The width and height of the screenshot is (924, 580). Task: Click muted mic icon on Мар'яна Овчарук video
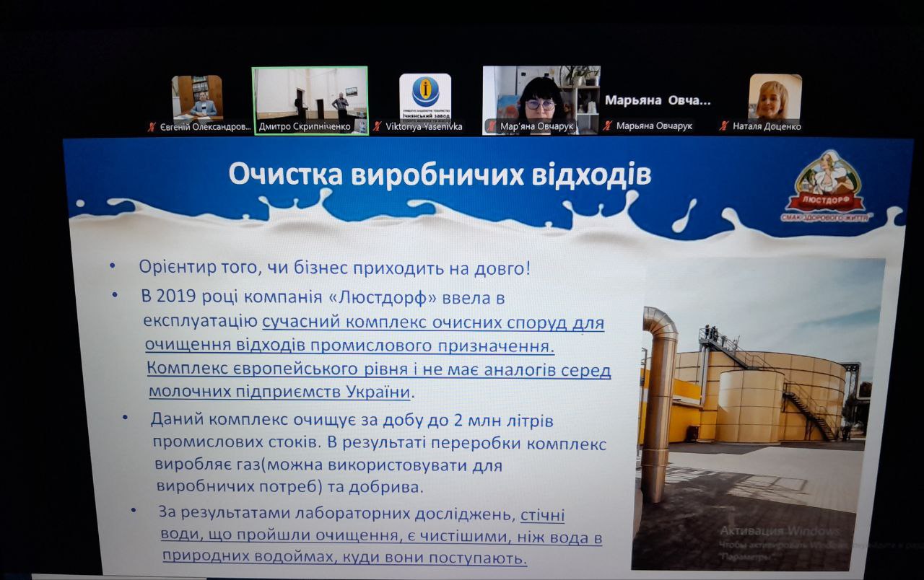pos(492,127)
